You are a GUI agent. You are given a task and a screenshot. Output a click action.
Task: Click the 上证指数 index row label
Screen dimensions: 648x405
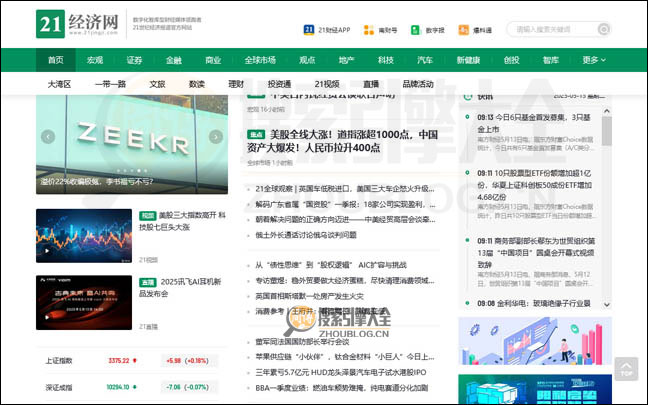pos(59,360)
